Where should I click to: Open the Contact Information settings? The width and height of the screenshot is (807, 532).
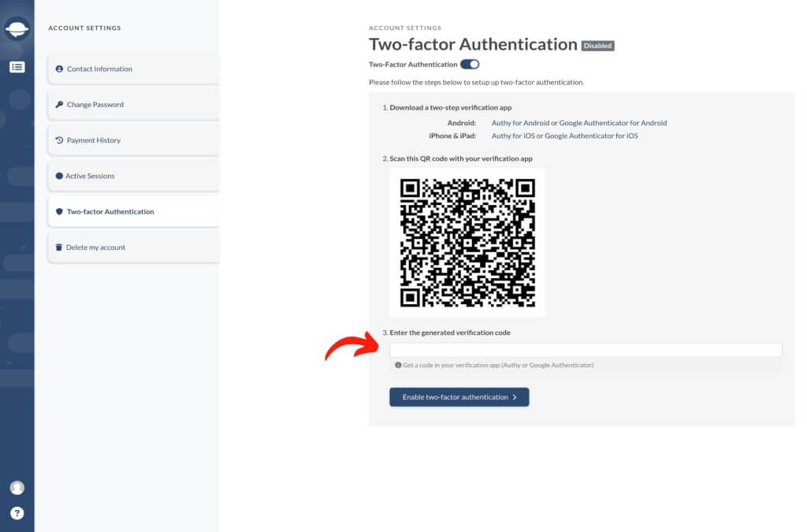tap(134, 69)
